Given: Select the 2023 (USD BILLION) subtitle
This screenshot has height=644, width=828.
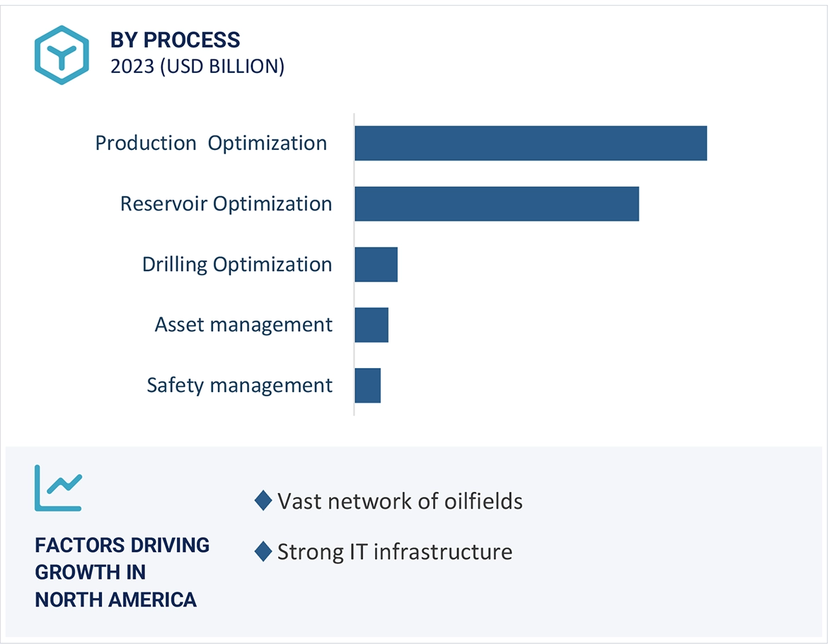Looking at the screenshot, I should point(197,67).
